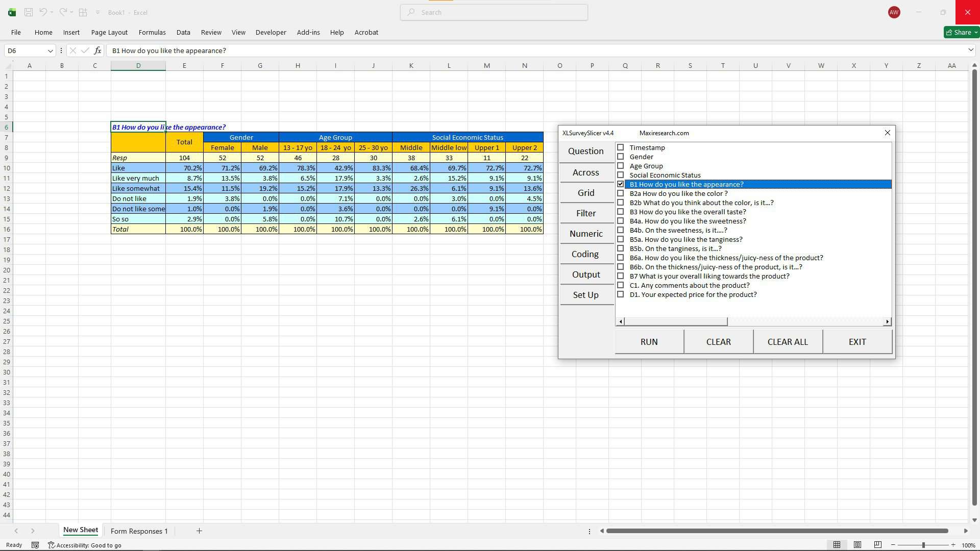The image size is (980, 551).
Task: Open the Data ribbon tab
Action: point(183,32)
